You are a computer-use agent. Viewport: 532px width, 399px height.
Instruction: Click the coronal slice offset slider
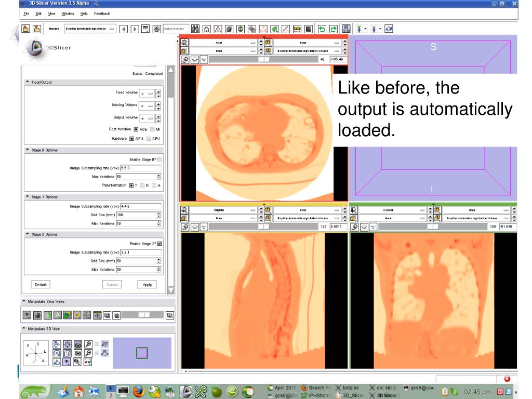(x=433, y=227)
